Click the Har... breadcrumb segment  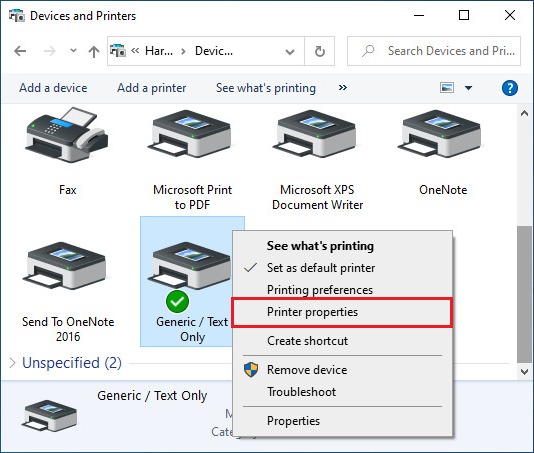[159, 51]
